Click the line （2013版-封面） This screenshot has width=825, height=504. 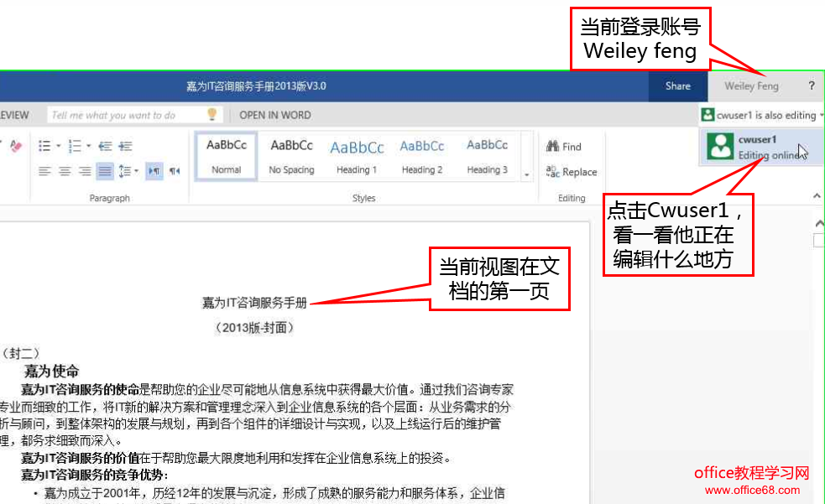coord(254,328)
